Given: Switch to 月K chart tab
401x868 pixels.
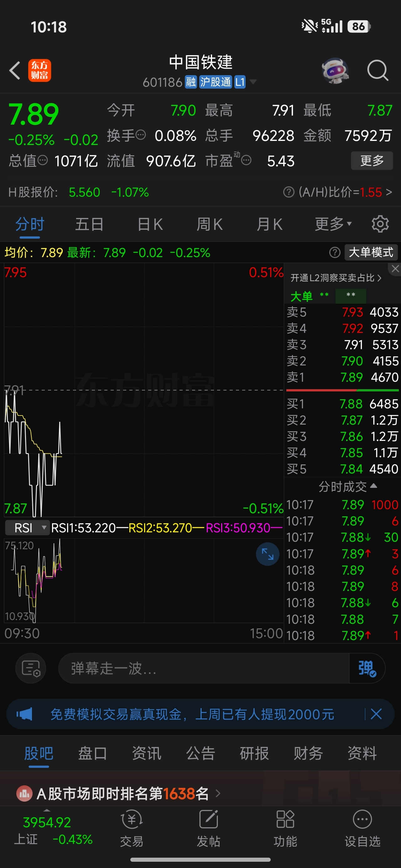Looking at the screenshot, I should [x=269, y=224].
